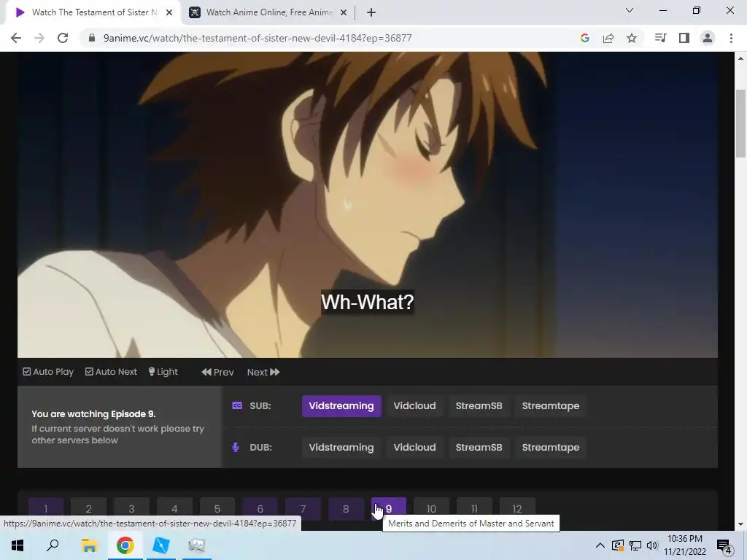Open the Google icon in address bar

(585, 38)
